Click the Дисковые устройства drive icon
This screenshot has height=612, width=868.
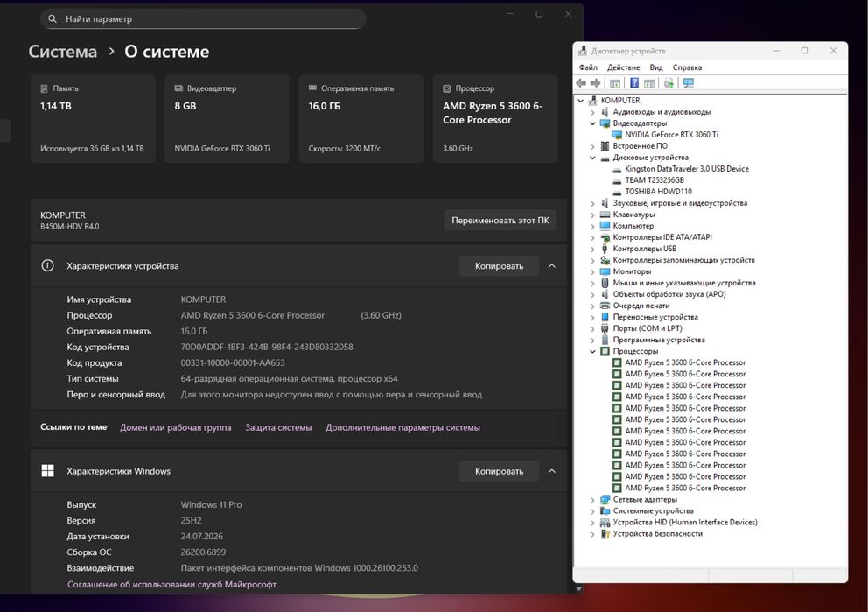[605, 158]
